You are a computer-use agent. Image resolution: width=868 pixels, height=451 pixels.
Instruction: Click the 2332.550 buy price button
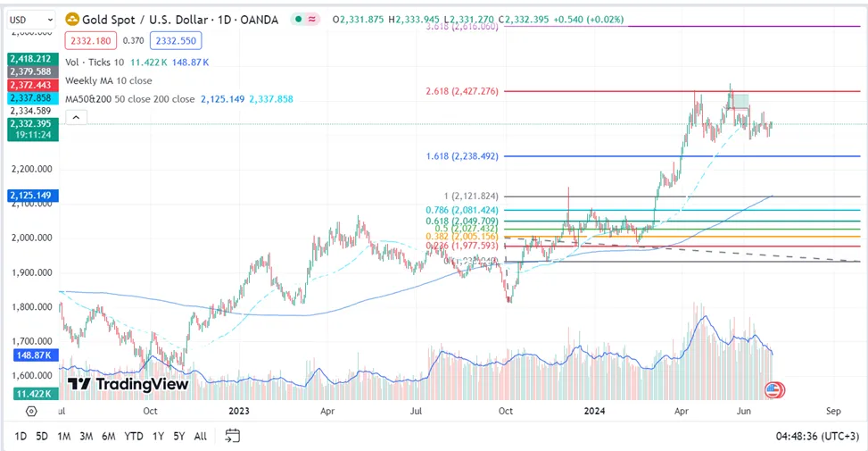pos(176,40)
